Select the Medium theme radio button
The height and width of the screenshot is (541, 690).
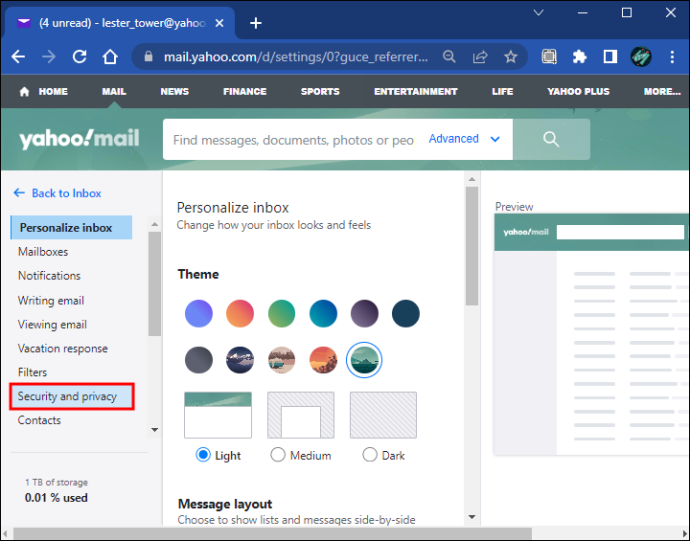point(278,455)
